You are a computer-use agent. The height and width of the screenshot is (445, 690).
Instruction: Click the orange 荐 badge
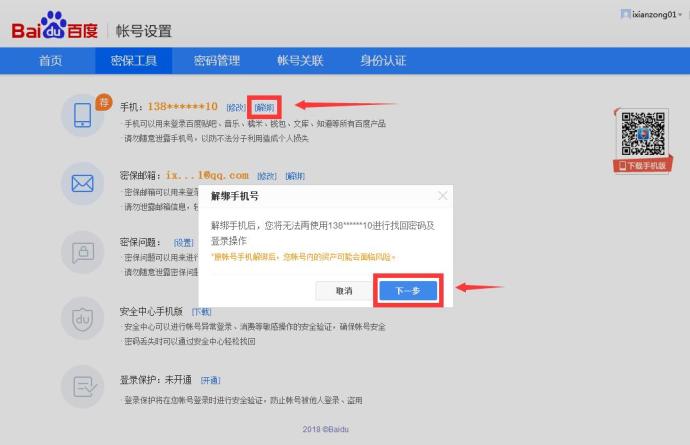coord(104,103)
